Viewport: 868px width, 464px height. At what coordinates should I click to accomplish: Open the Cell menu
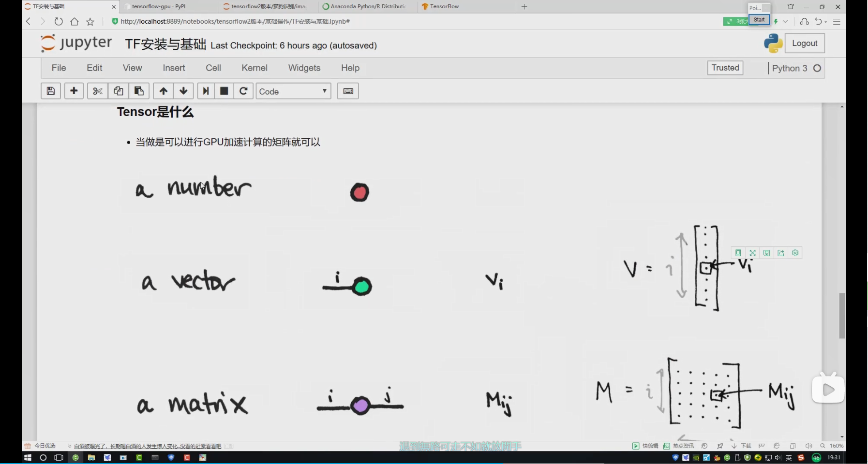pyautogui.click(x=213, y=68)
